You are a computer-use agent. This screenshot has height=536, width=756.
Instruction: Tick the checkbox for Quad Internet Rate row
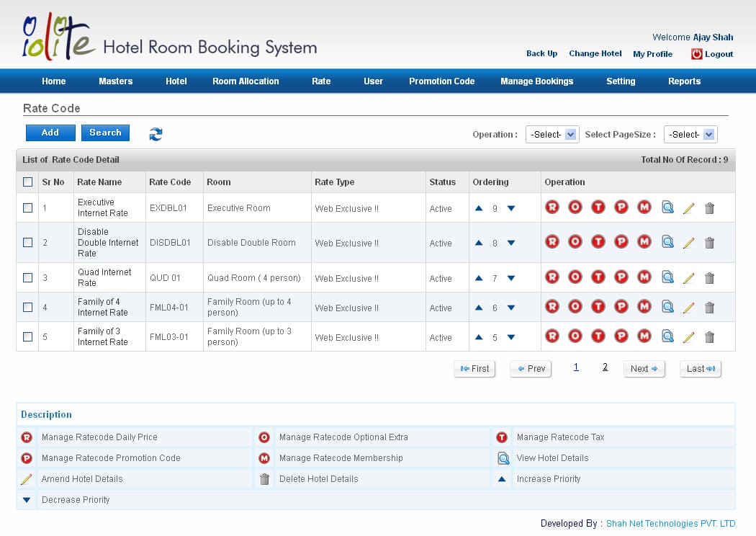pyautogui.click(x=27, y=277)
